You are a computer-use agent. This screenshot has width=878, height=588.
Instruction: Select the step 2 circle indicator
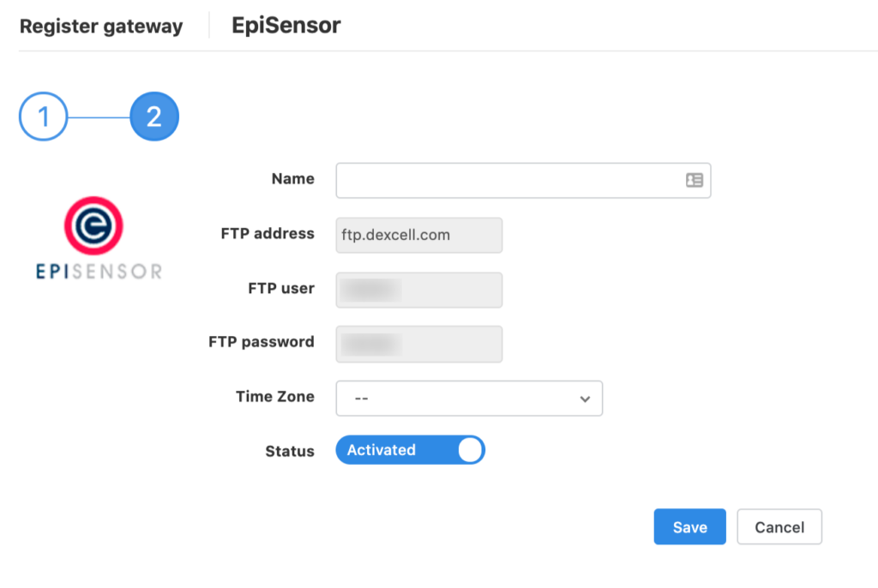(154, 117)
